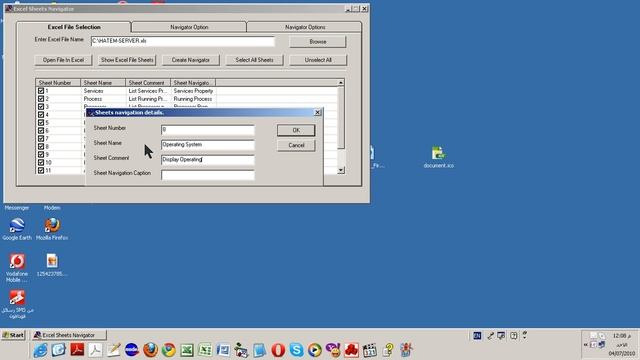Launch Windows Media Player from the taskbar

(x=314, y=350)
